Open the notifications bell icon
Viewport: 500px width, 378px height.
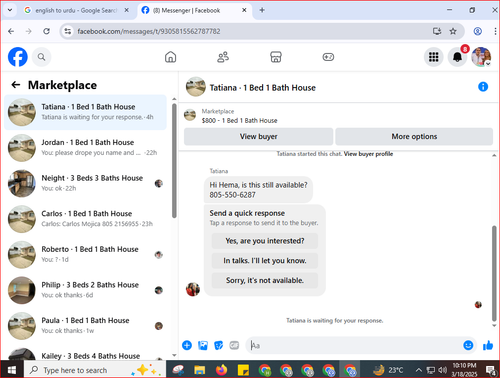tap(457, 57)
